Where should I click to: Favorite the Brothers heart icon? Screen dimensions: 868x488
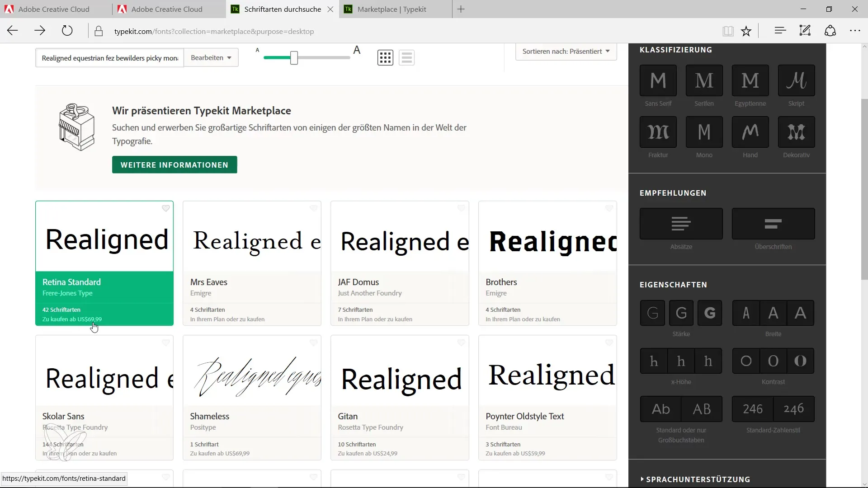(609, 208)
